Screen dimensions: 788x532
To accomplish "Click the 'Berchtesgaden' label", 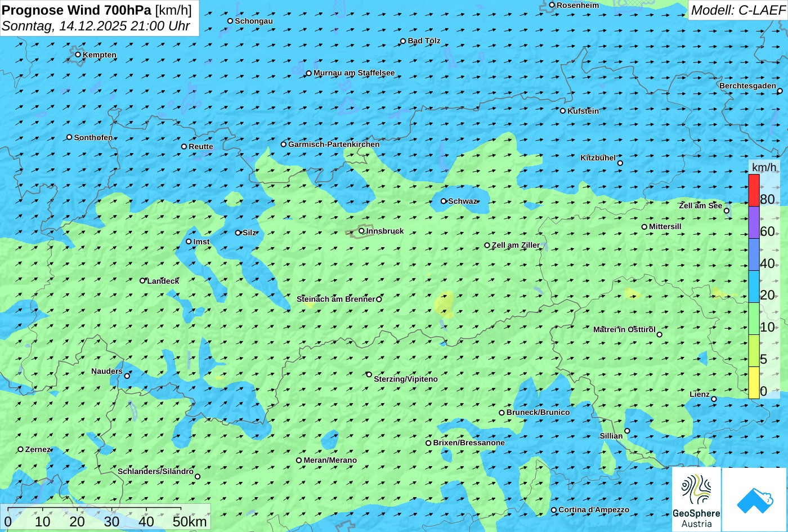I will 747,86.
